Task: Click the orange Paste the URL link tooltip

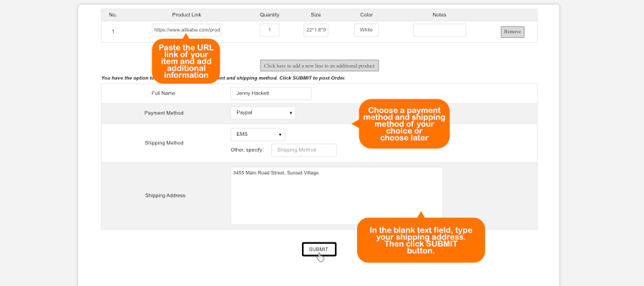Action: coord(186,61)
